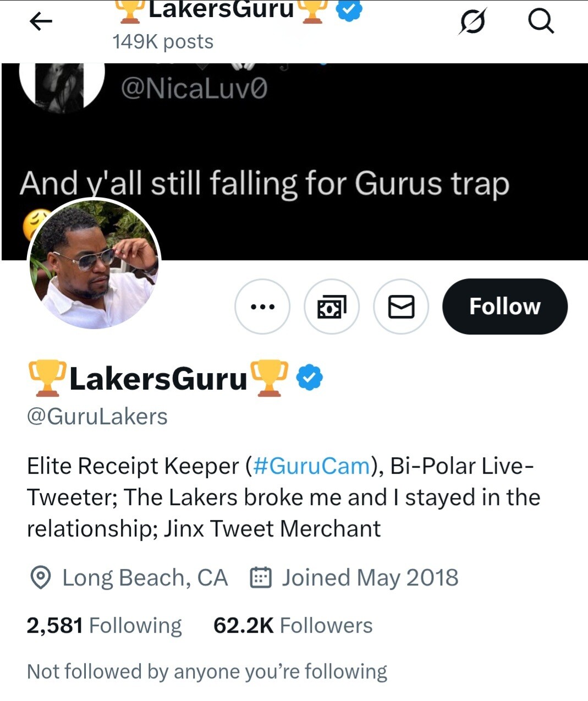
Task: Tap 'Not followed by anyone you're following'
Action: (207, 672)
